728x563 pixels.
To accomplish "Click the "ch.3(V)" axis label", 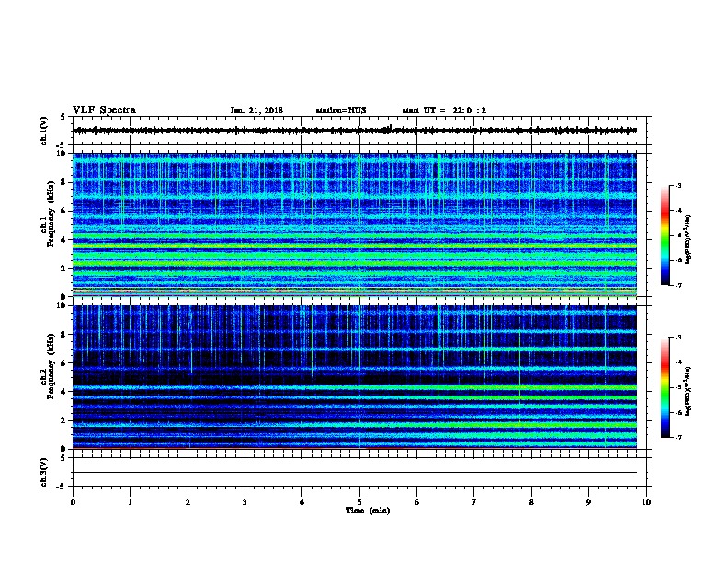I will tap(44, 472).
